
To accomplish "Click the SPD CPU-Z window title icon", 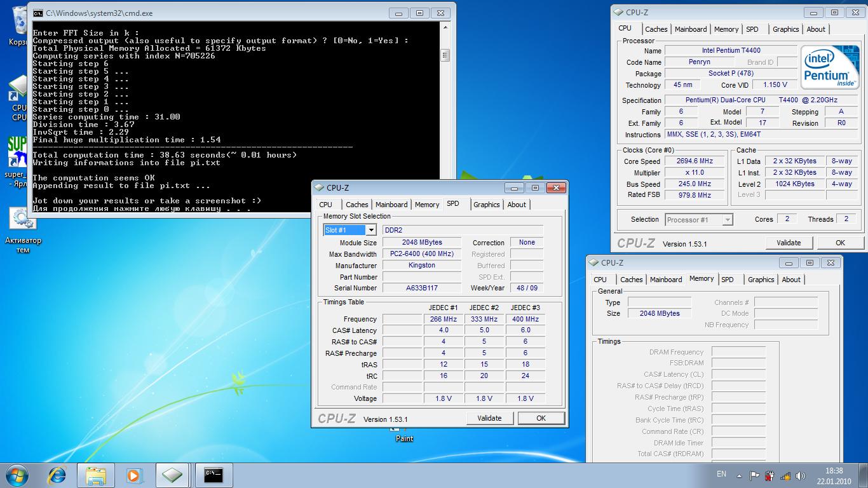I will click(320, 187).
